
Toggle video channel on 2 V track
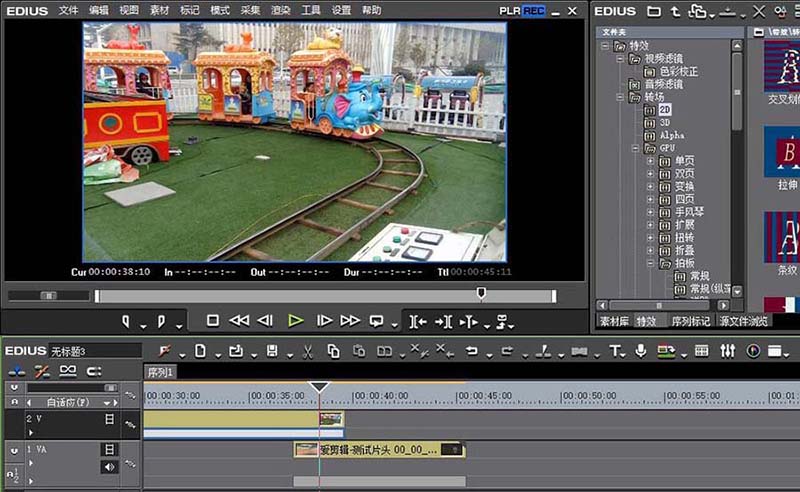109,420
